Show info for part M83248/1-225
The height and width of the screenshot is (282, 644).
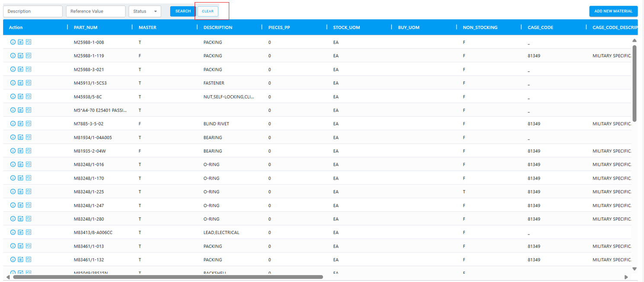tap(13, 192)
